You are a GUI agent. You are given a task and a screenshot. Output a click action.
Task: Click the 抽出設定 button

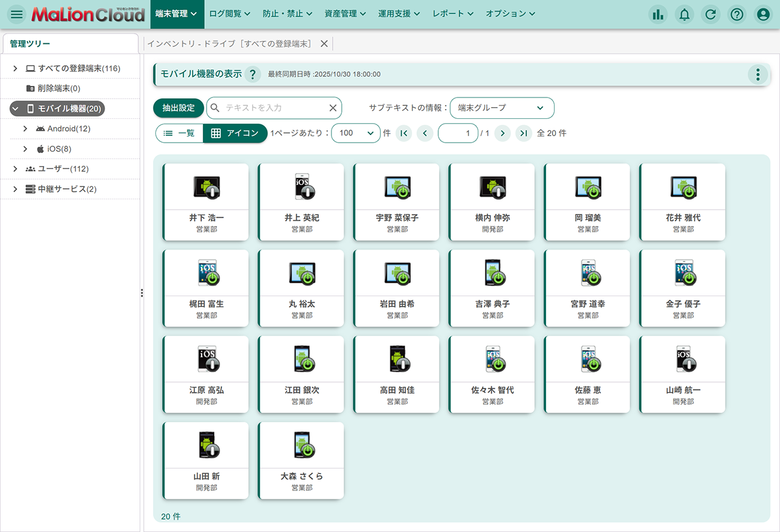coord(179,108)
